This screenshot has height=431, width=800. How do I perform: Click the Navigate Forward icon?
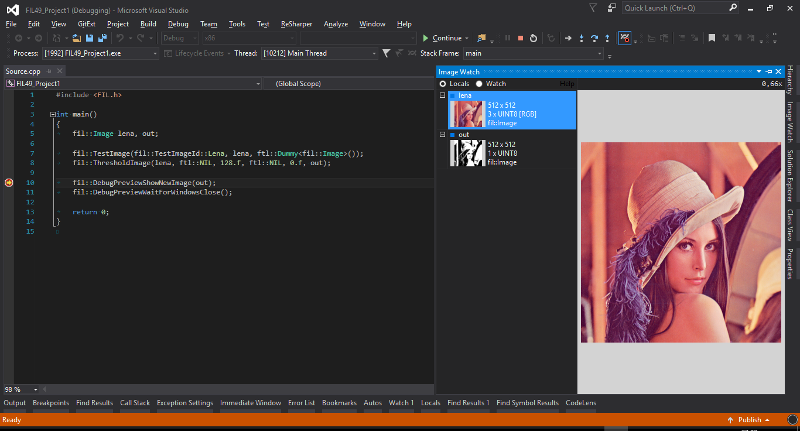(38, 38)
